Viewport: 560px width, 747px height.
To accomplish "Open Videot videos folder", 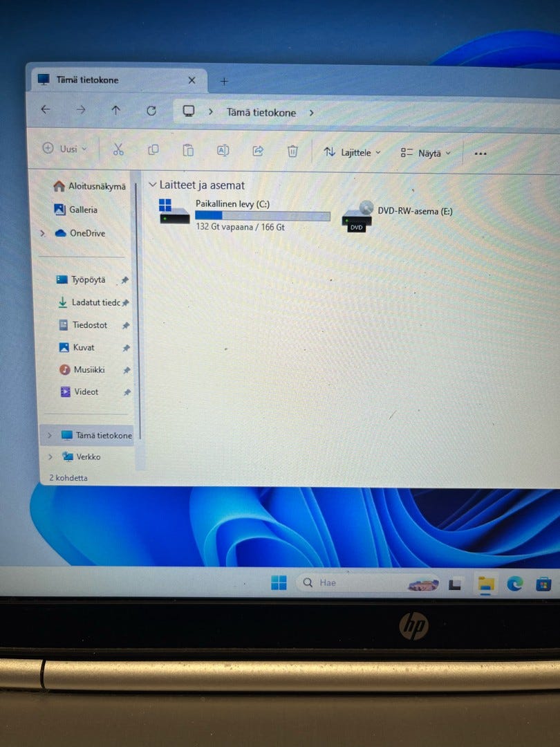I will click(79, 391).
